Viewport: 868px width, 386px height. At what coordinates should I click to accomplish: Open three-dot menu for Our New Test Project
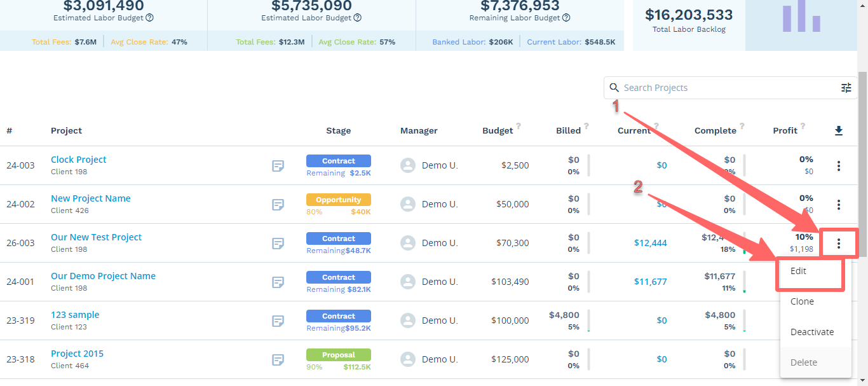pos(839,243)
